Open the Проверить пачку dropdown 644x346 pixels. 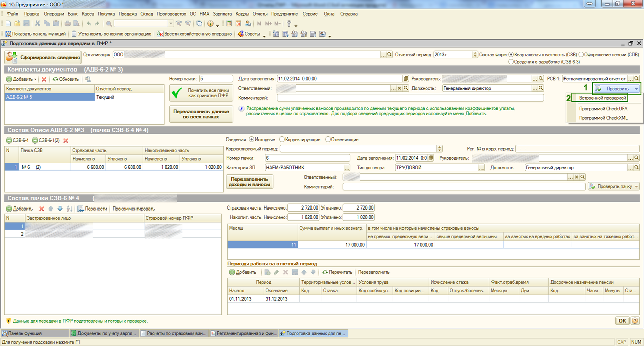click(614, 187)
